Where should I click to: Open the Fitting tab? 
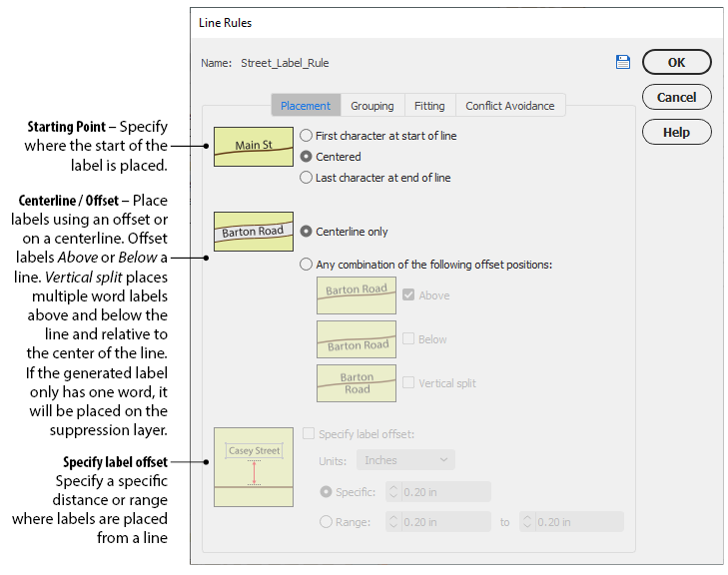pyautogui.click(x=429, y=106)
